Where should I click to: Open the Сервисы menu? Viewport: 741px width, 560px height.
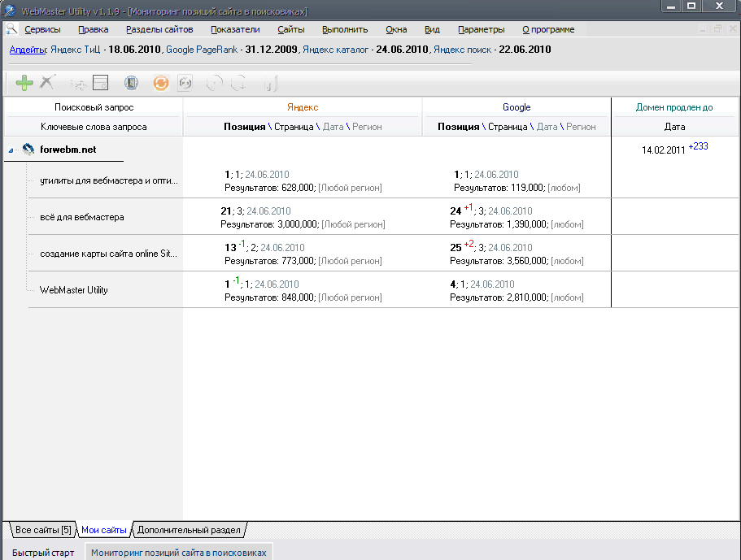[x=42, y=29]
